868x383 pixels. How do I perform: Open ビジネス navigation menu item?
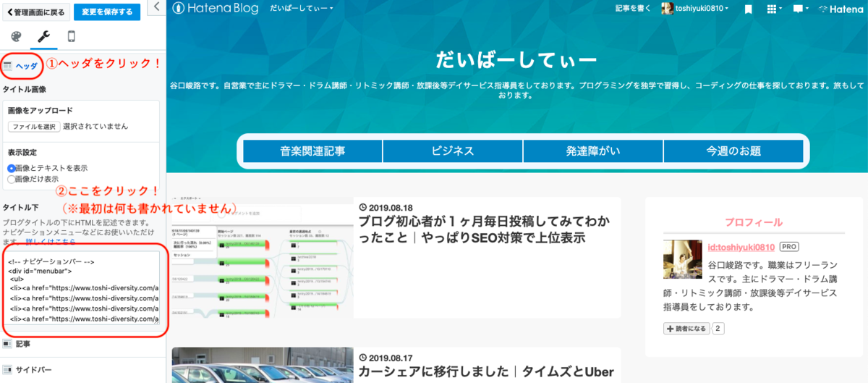coord(453,151)
